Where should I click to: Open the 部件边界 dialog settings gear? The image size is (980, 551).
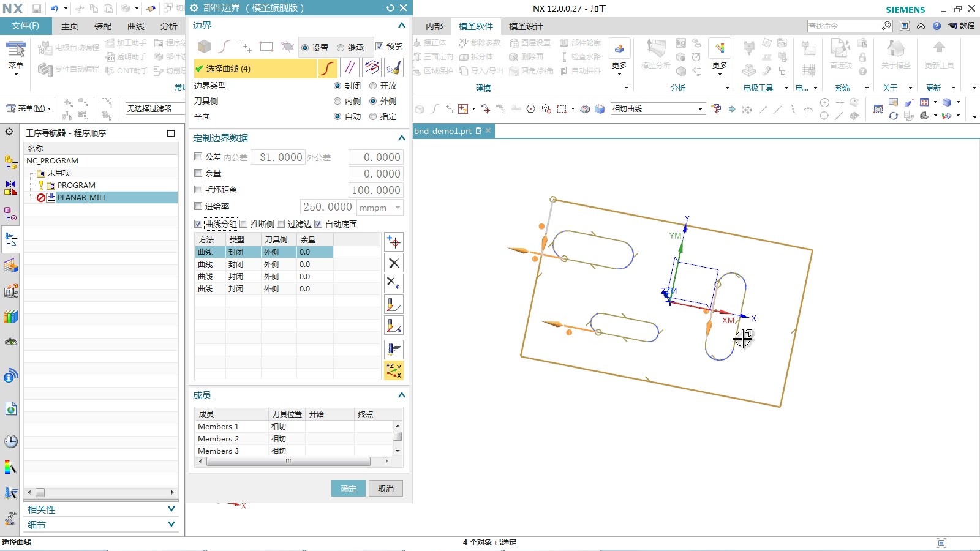click(x=194, y=8)
